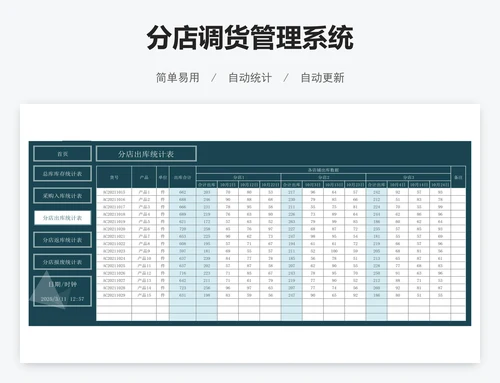500x383 pixels.
Task: Click the 日期/时钟 date display box
Action: pyautogui.click(x=62, y=291)
